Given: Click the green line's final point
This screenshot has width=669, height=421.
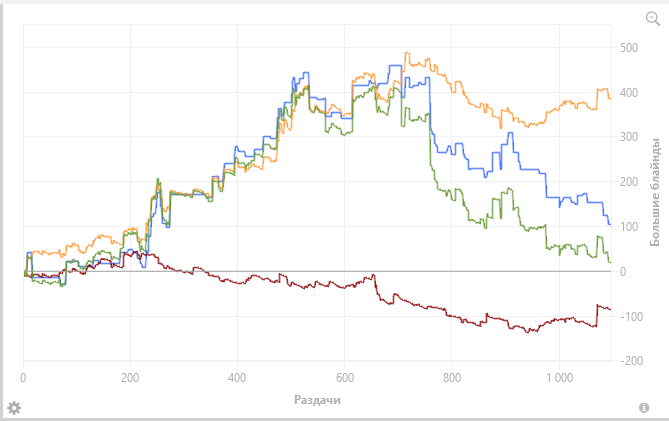Looking at the screenshot, I should pyautogui.click(x=610, y=262).
